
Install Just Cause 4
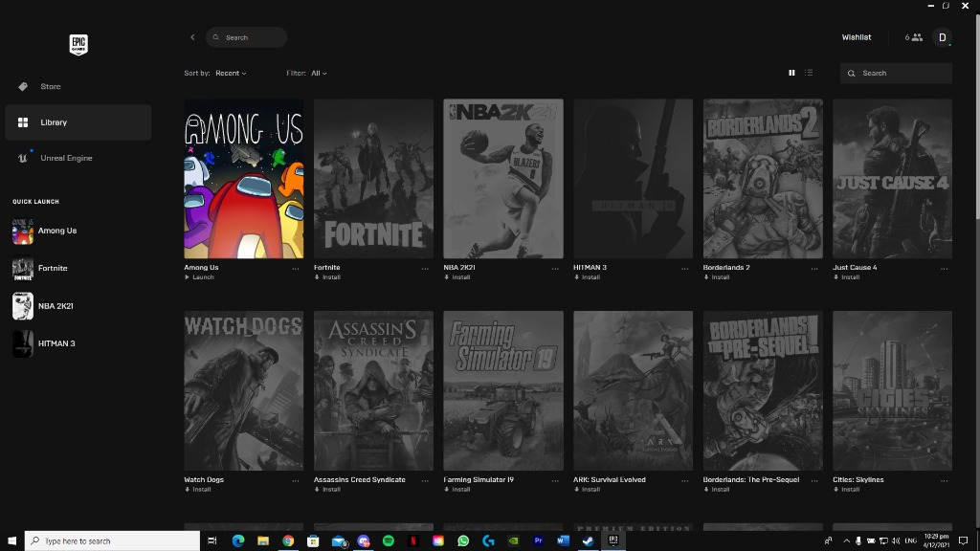(x=846, y=277)
